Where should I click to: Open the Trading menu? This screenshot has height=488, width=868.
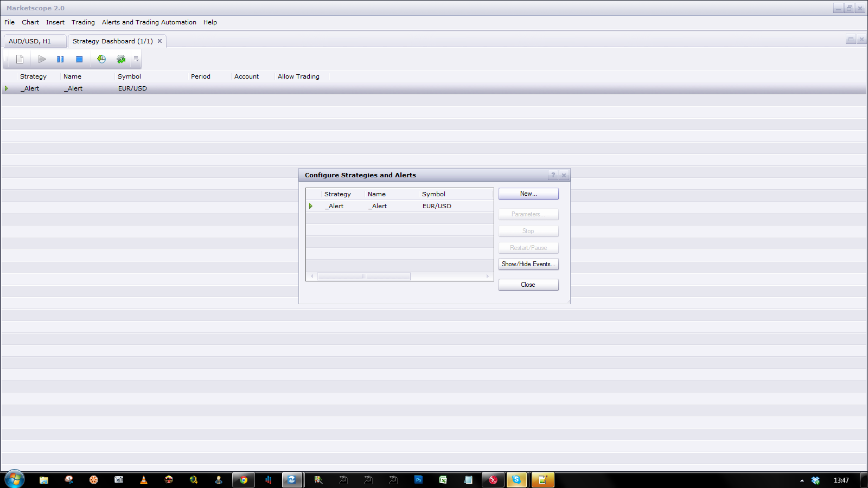tap(83, 22)
